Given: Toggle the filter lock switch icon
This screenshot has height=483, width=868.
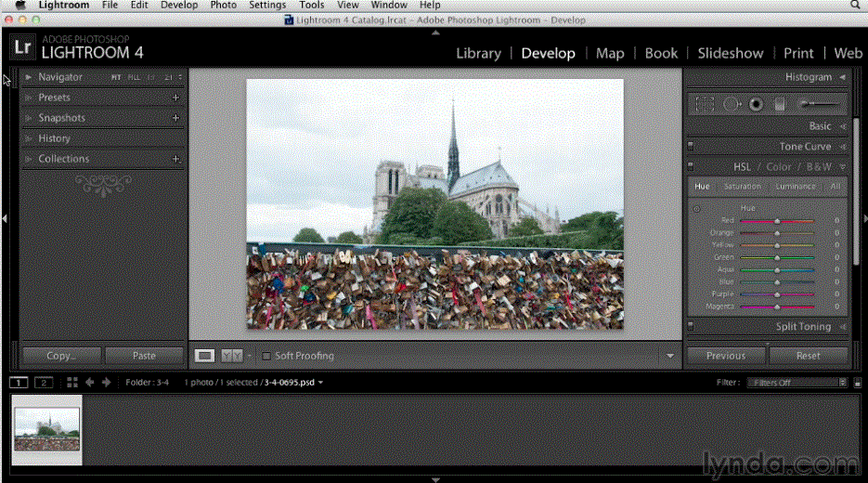Looking at the screenshot, I should pos(857,382).
